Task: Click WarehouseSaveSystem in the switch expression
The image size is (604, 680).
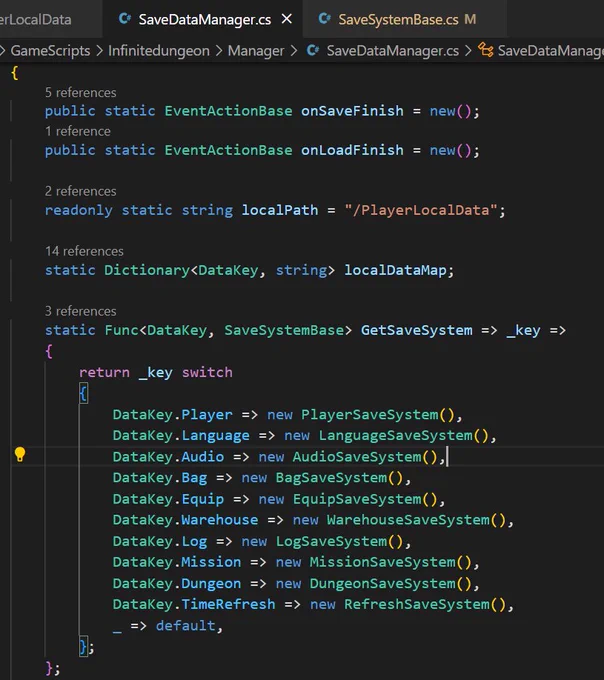Action: click(x=408, y=520)
